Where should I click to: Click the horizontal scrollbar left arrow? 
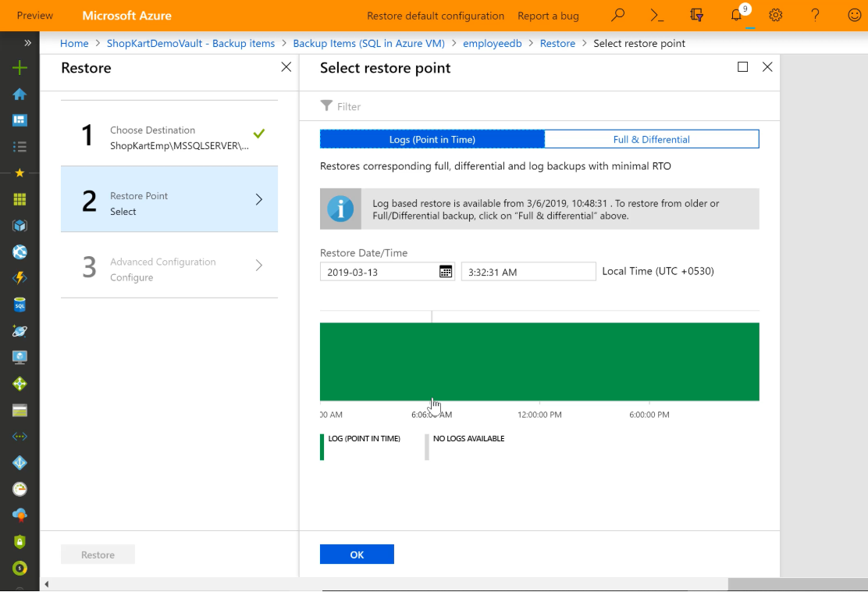pos(47,583)
